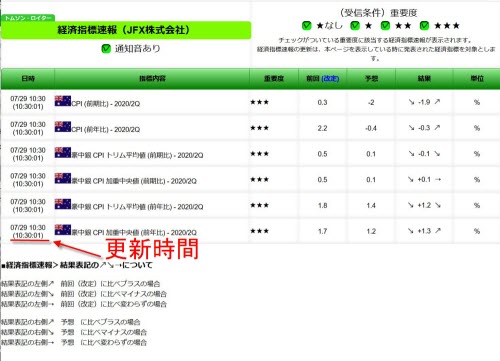500x361 pixels.
Task: Toggle the one-star importance checkbox
Action: [x=355, y=25]
